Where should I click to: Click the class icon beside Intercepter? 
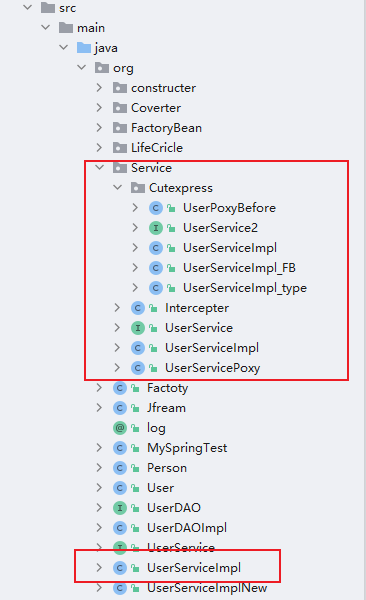tap(138, 308)
